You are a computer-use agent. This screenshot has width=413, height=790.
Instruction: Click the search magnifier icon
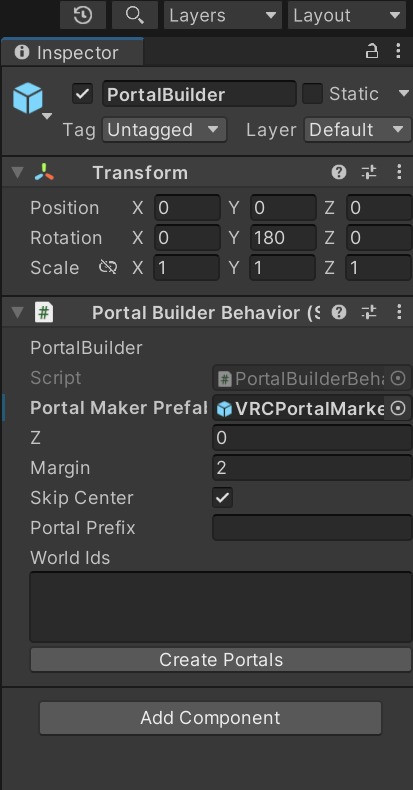(x=134, y=15)
